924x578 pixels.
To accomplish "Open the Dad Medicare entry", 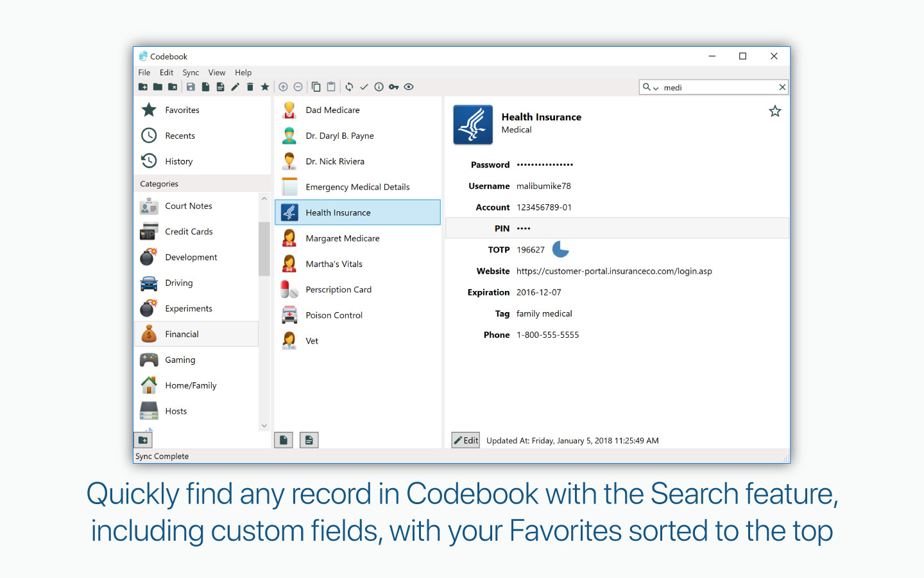I will click(358, 110).
